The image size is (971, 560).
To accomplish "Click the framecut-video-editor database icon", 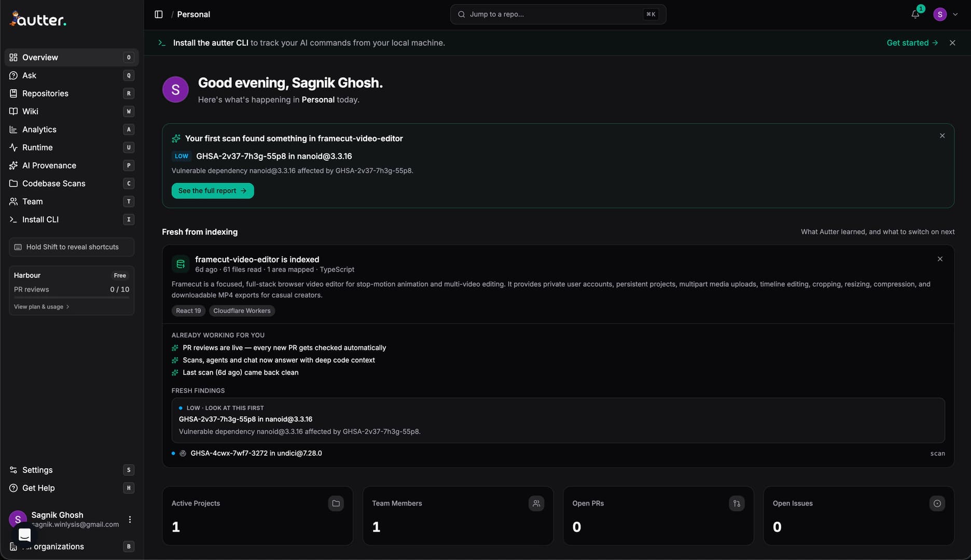I will tap(181, 264).
